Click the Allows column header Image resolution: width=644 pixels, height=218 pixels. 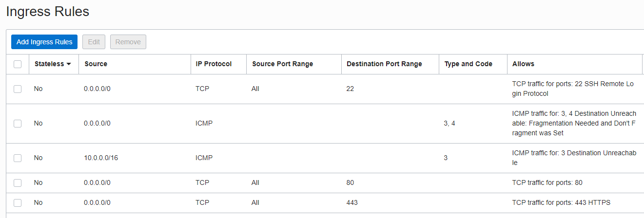(x=524, y=64)
